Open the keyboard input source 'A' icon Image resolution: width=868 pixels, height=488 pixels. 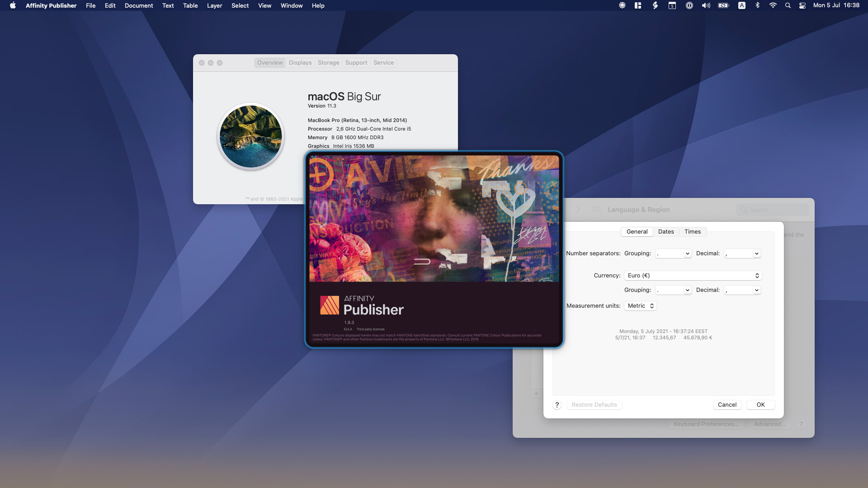742,5
